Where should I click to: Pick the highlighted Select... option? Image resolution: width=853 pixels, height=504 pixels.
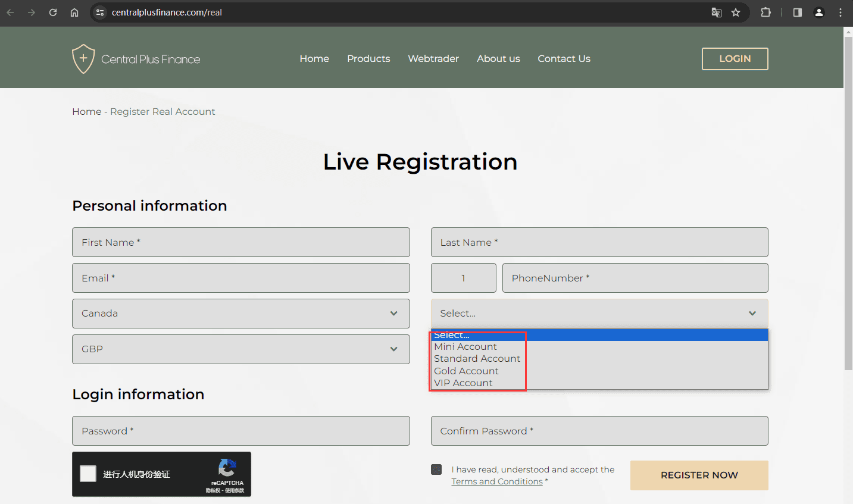(599, 335)
